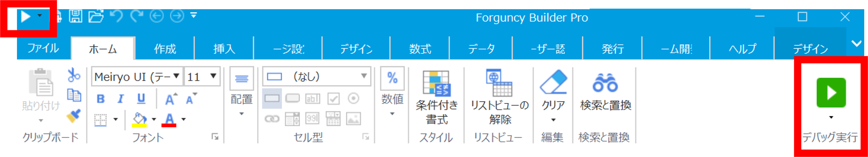Click the Undo arrow icon
This screenshot has height=157, width=868.
tap(116, 16)
